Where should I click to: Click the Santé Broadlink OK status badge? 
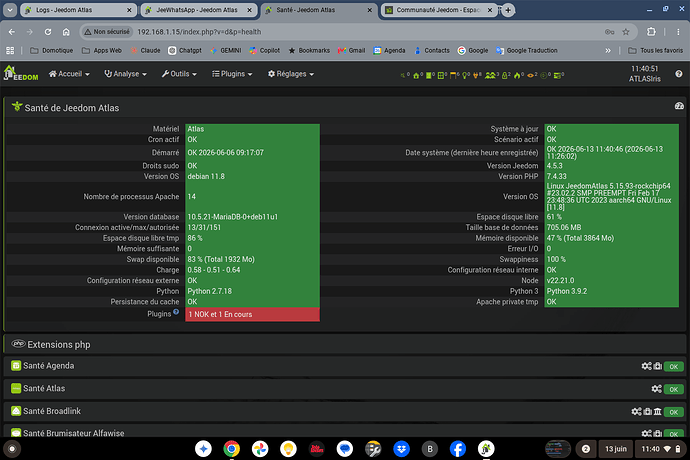point(673,412)
